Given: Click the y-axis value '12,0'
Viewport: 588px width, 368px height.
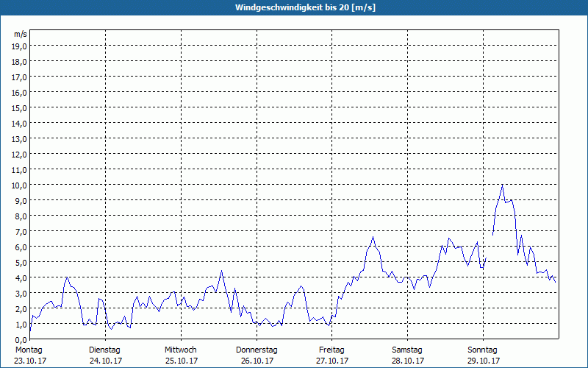Looking at the screenshot, I should click(21, 155).
